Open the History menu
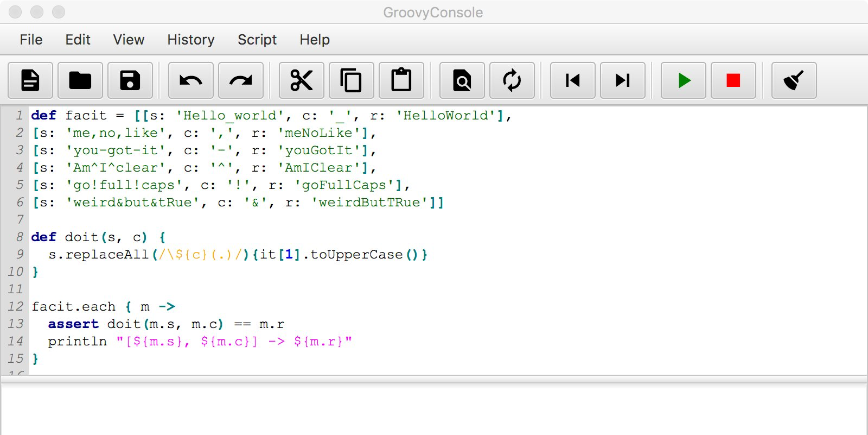This screenshot has width=868, height=435. point(191,40)
